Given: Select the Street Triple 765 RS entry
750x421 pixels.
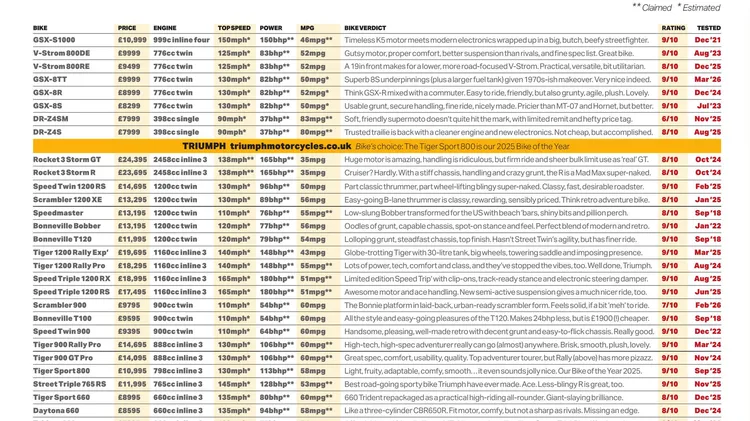Looking at the screenshot, I should [70, 384].
